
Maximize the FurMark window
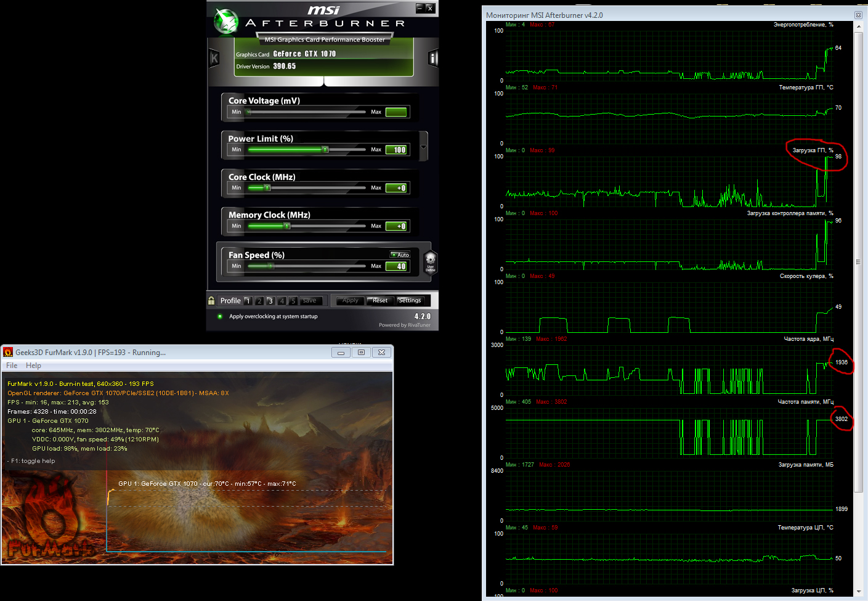pyautogui.click(x=362, y=353)
